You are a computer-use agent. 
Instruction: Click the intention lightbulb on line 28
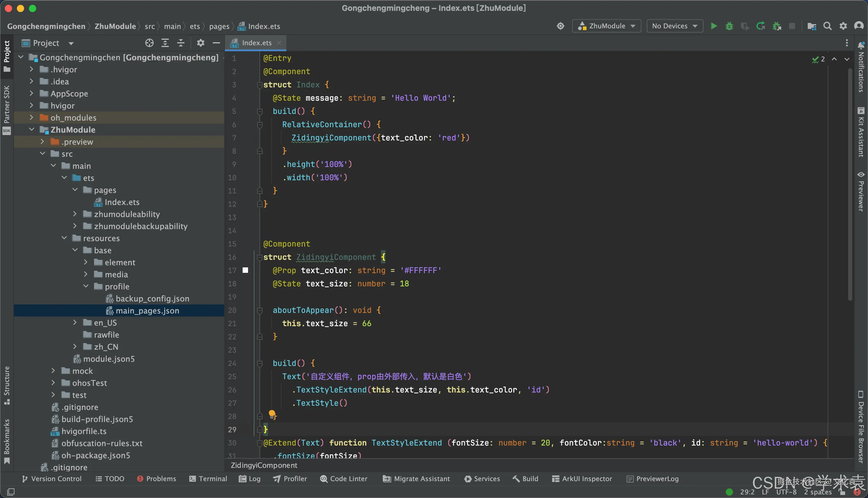(x=272, y=415)
